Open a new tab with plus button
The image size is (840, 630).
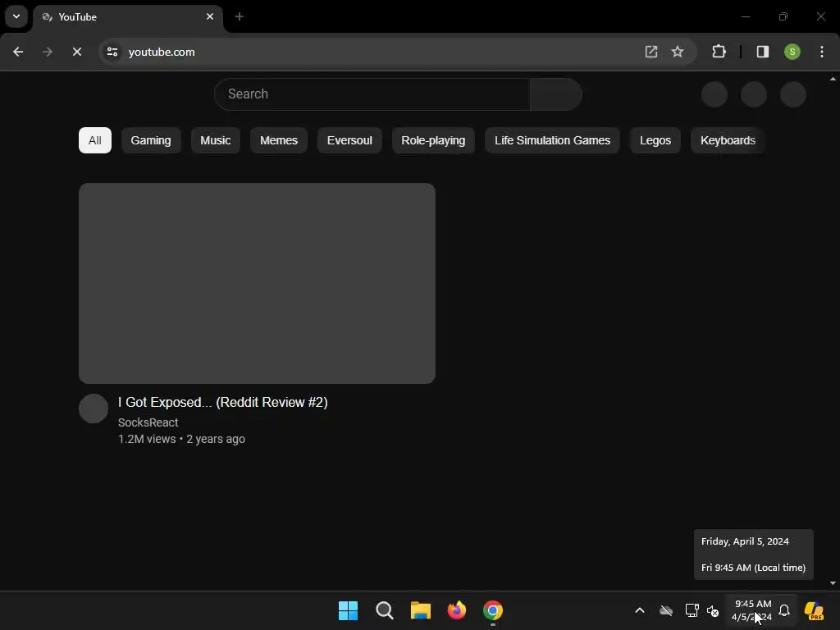(240, 16)
